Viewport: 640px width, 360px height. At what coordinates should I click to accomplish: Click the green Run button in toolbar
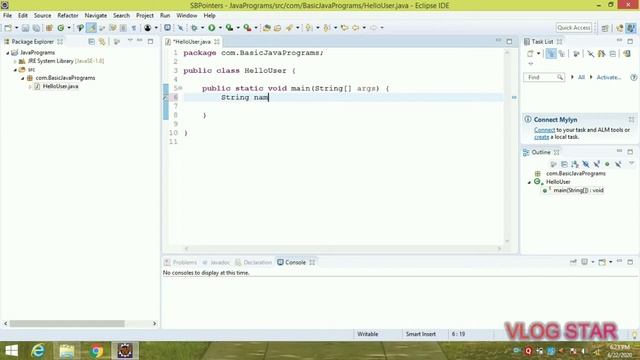coord(211,28)
